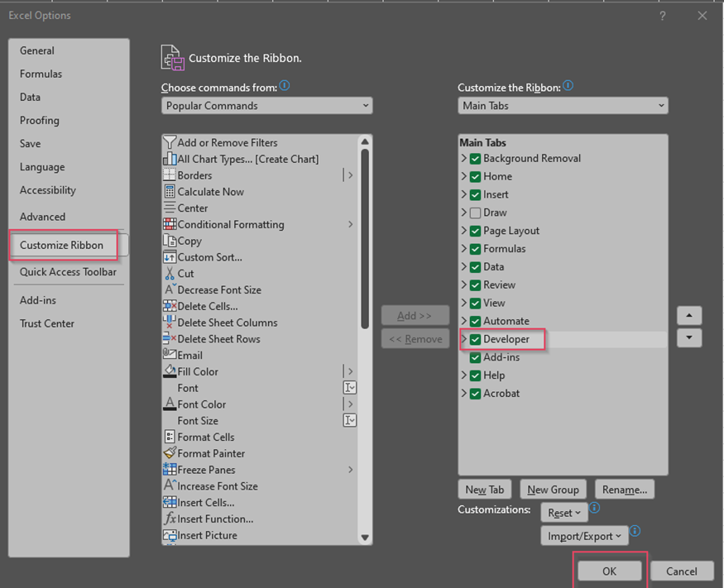Click the Calculate Now calculator icon

[170, 192]
